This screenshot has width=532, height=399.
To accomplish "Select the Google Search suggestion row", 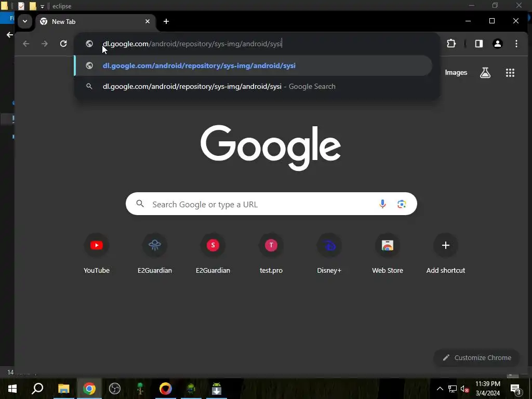I will pos(253,86).
